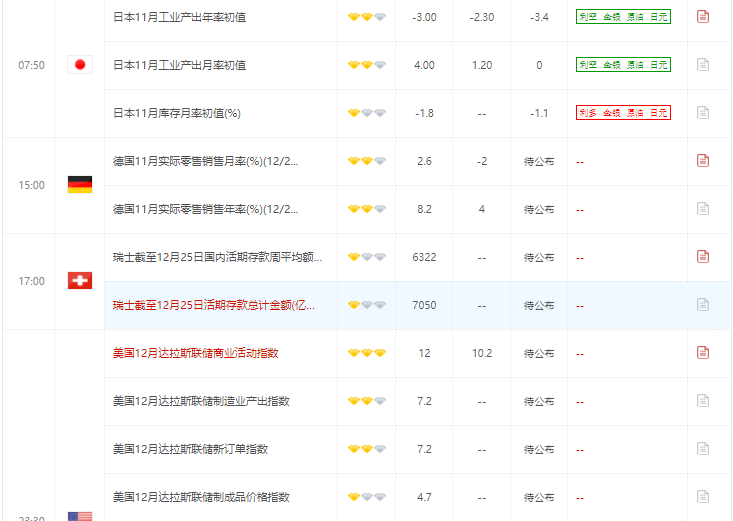Image resolution: width=733 pixels, height=521 pixels.
Task: Open 美国12月达拉斯联储制造业产出指数 link
Action: (201, 401)
